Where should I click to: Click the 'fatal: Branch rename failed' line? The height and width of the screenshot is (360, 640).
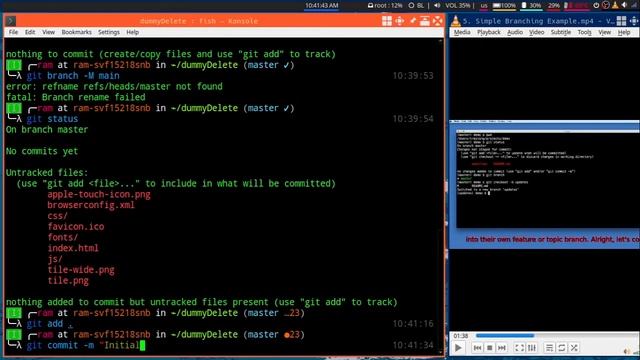tap(76, 97)
